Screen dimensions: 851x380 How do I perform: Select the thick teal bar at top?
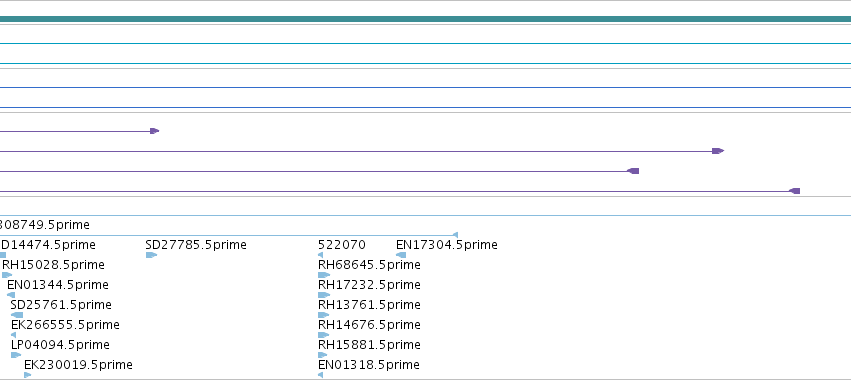426,20
